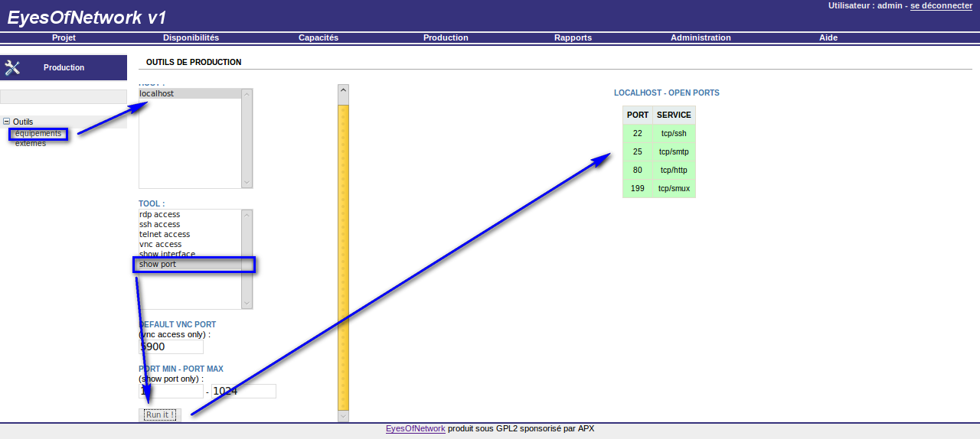This screenshot has width=980, height=439.
Task: Click the scroll up arrow of the main panel
Action: [343, 90]
